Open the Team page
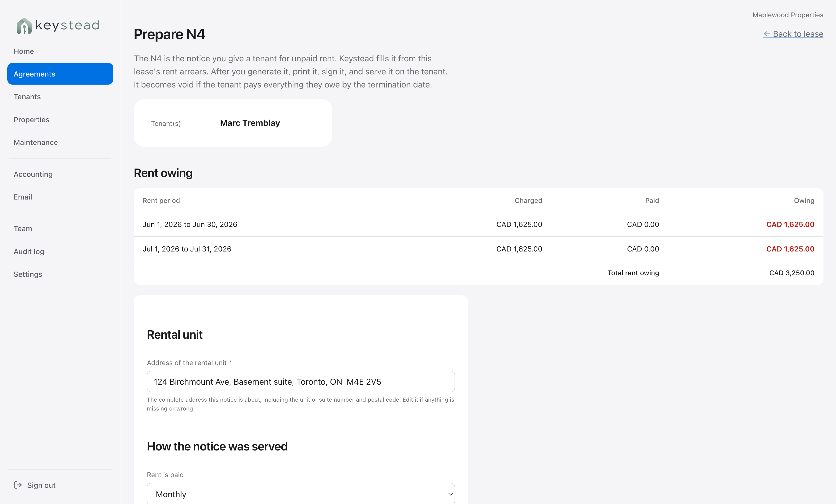Image resolution: width=836 pixels, height=504 pixels. [60, 228]
